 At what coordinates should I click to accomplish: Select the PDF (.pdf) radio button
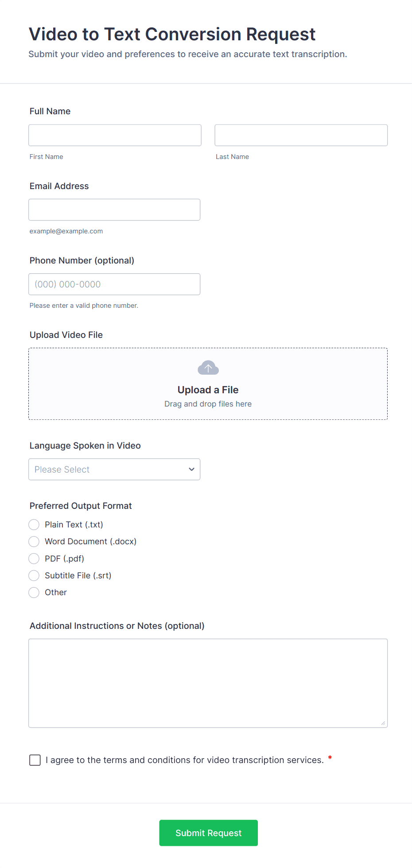pos(34,559)
